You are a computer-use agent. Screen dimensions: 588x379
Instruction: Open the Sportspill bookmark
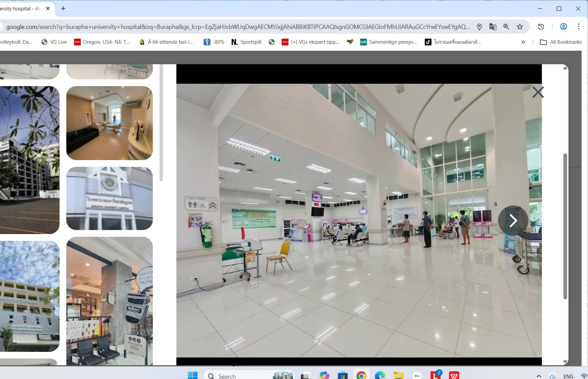click(246, 42)
